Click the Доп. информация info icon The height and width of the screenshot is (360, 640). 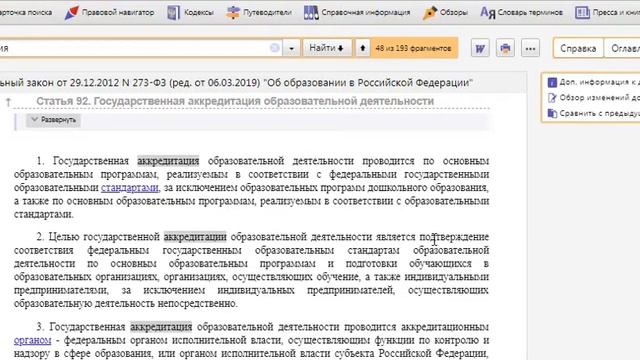[x=552, y=82]
